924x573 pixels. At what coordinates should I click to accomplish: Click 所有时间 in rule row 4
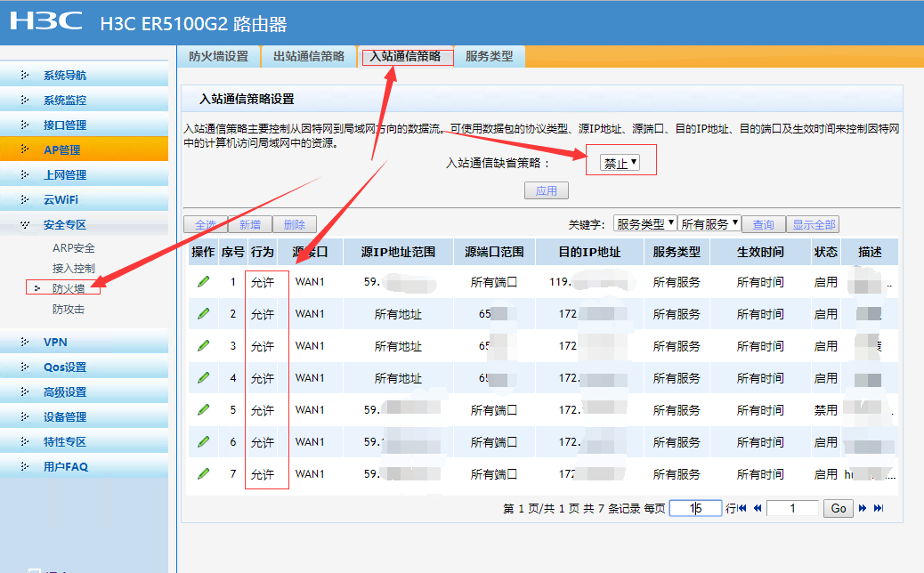[x=760, y=377]
